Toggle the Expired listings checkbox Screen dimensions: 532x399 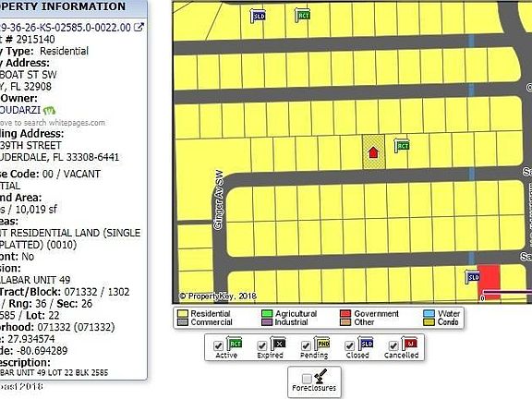[x=261, y=345]
